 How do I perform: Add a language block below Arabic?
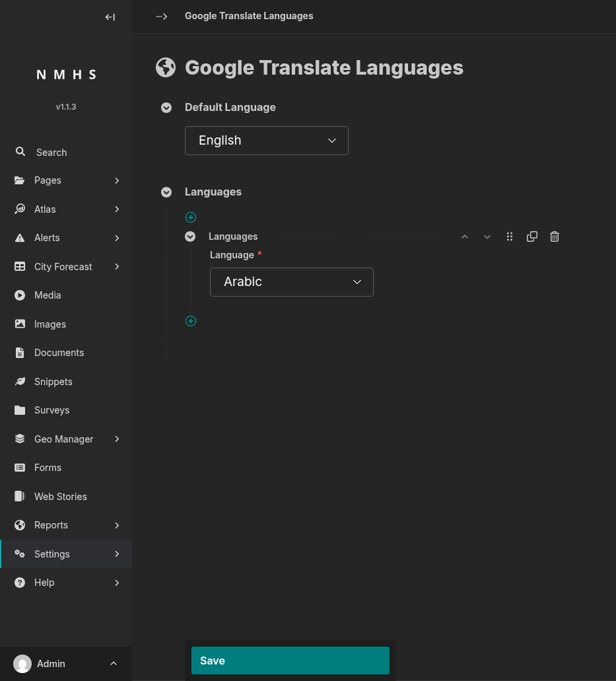click(191, 321)
